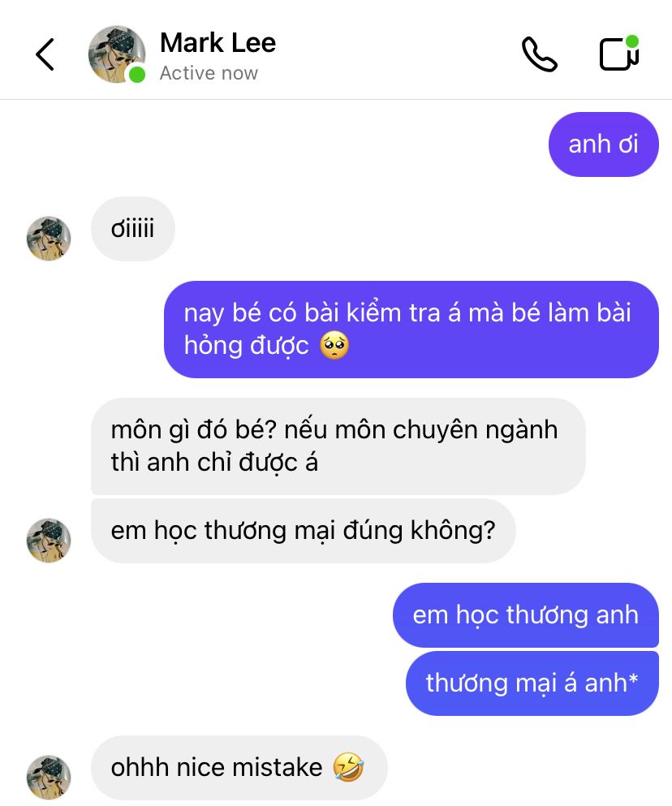
Task: Tap the "em học thương anh" message
Action: [525, 615]
